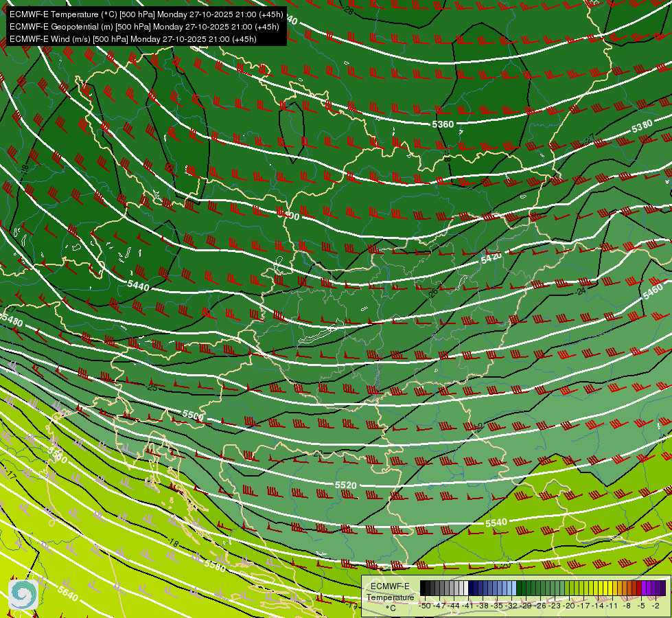Screen dimensions: 672x618
Task: Click the 5440 geopotential contour label
Action: (x=139, y=285)
